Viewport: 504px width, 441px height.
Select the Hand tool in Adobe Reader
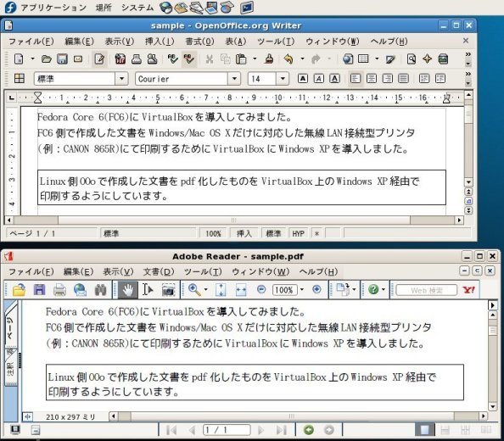tap(127, 290)
